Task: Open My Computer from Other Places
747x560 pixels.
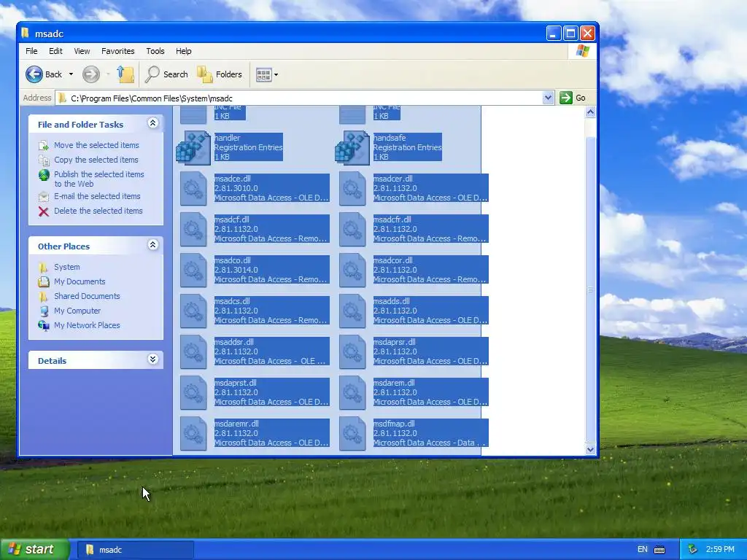Action: [x=77, y=311]
